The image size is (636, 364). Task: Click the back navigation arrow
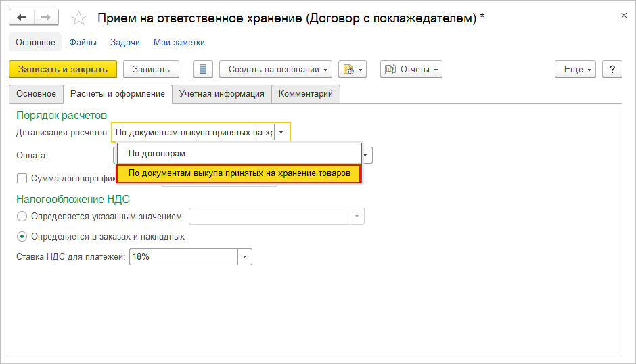point(22,18)
